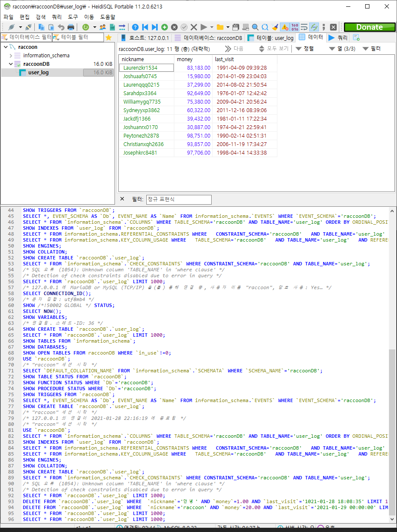Toggle the binary 100 010 display icon
Image resolution: width=397 pixels, height=532 pixels.
295,27
